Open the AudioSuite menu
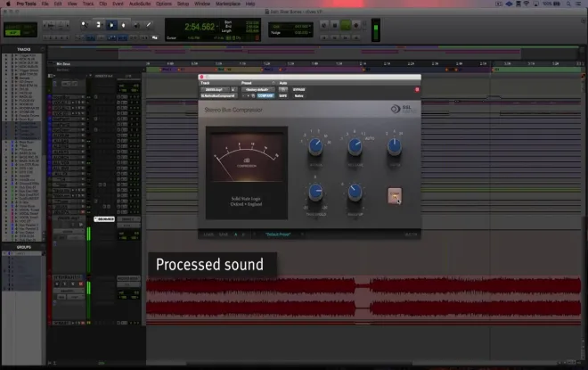 coord(140,4)
